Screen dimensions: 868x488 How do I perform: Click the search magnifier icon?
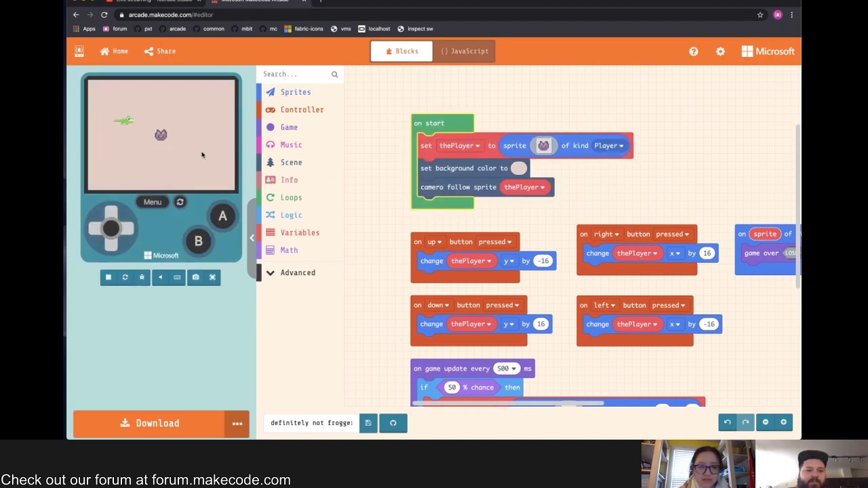(334, 75)
